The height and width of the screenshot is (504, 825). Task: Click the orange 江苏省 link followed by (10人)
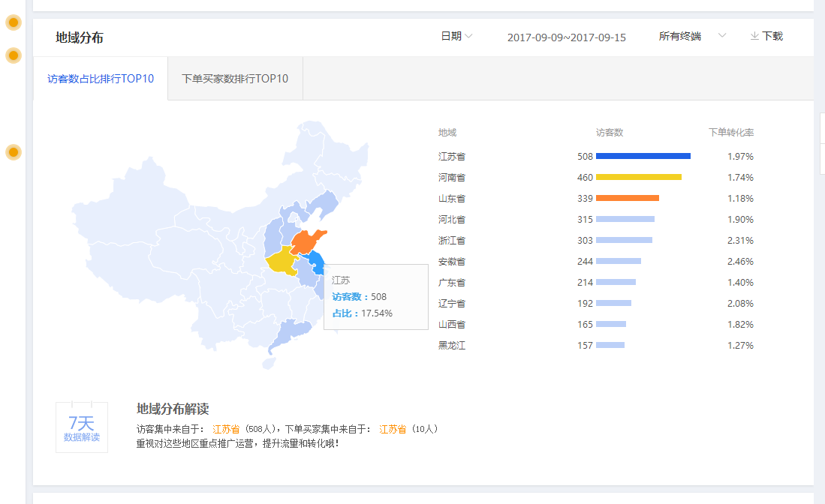[393, 429]
